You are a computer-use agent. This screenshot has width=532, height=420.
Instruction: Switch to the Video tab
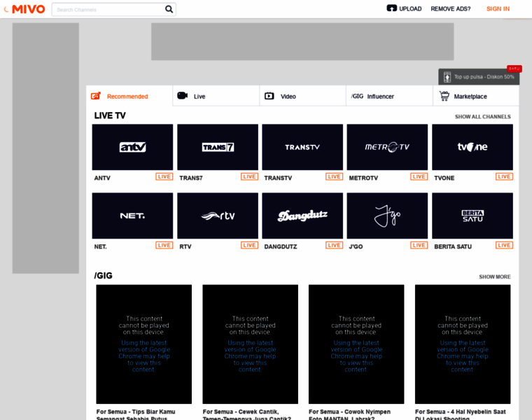302,96
